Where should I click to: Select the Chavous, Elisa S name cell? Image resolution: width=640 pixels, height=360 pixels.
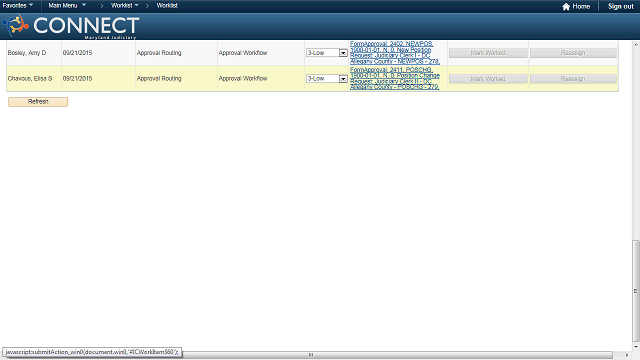[30, 78]
